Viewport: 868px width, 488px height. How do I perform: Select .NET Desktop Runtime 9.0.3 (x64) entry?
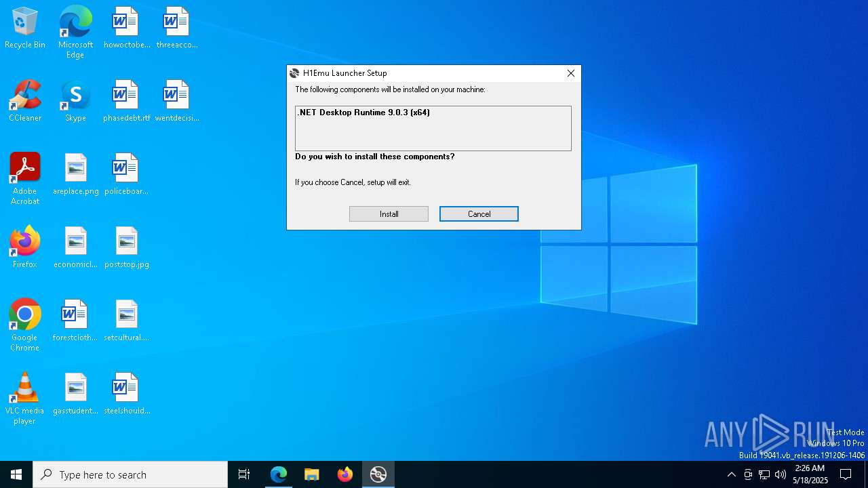click(x=363, y=113)
